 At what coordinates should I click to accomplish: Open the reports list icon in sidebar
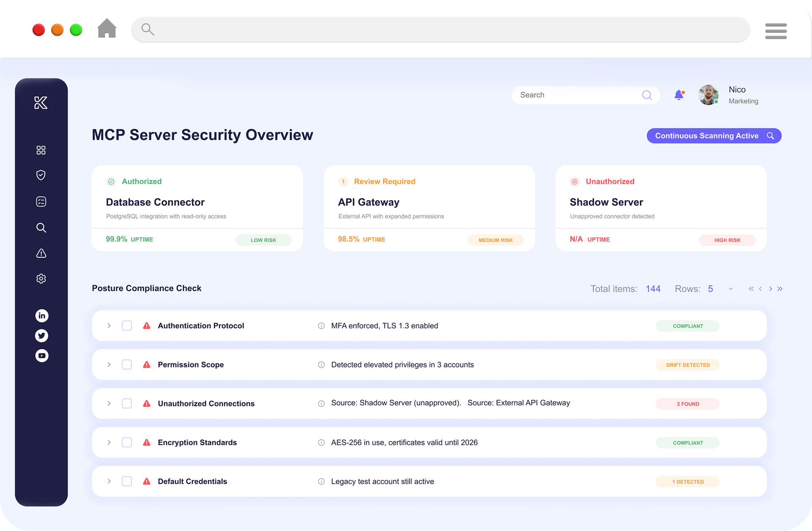tap(41, 201)
